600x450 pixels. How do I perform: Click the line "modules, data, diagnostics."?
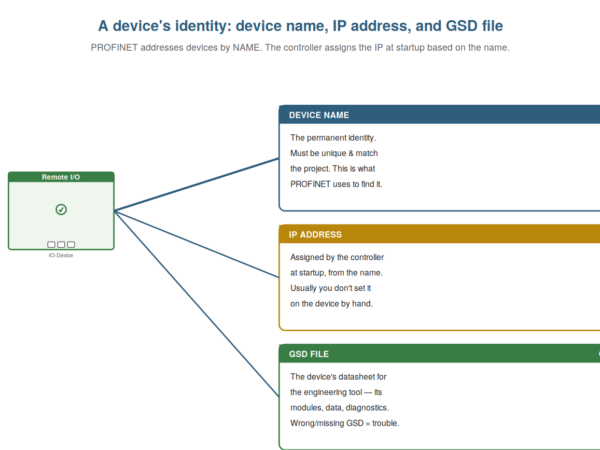point(339,408)
